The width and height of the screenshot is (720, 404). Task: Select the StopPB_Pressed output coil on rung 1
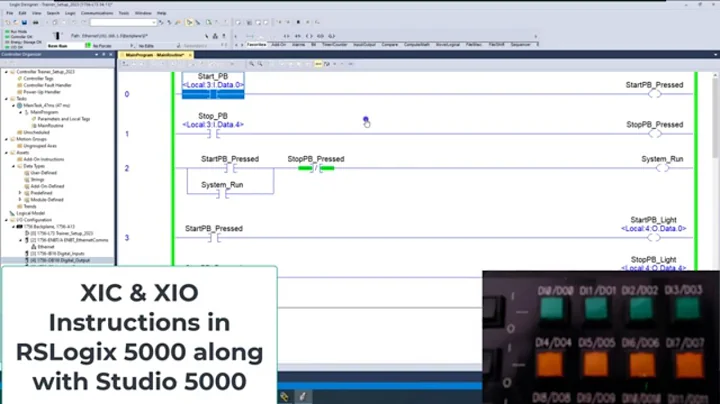(655, 134)
